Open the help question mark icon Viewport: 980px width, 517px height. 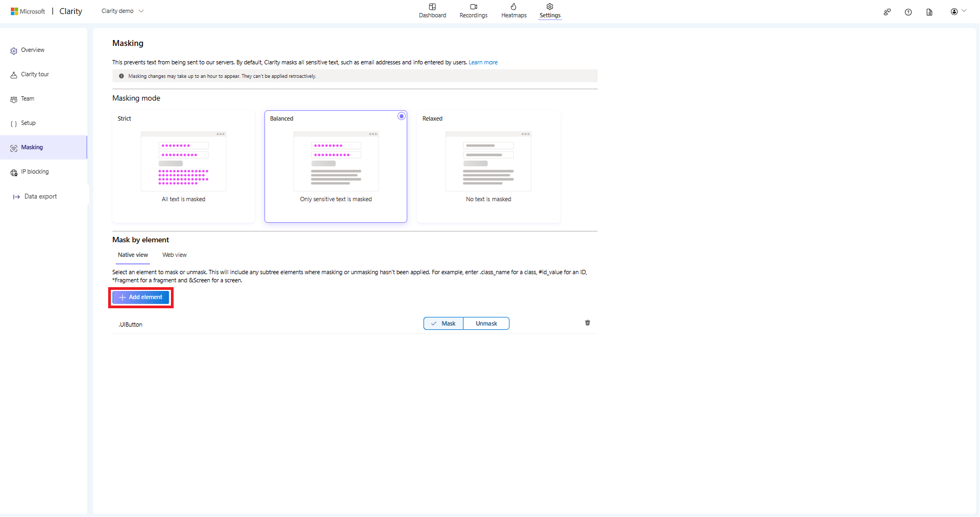pos(908,12)
